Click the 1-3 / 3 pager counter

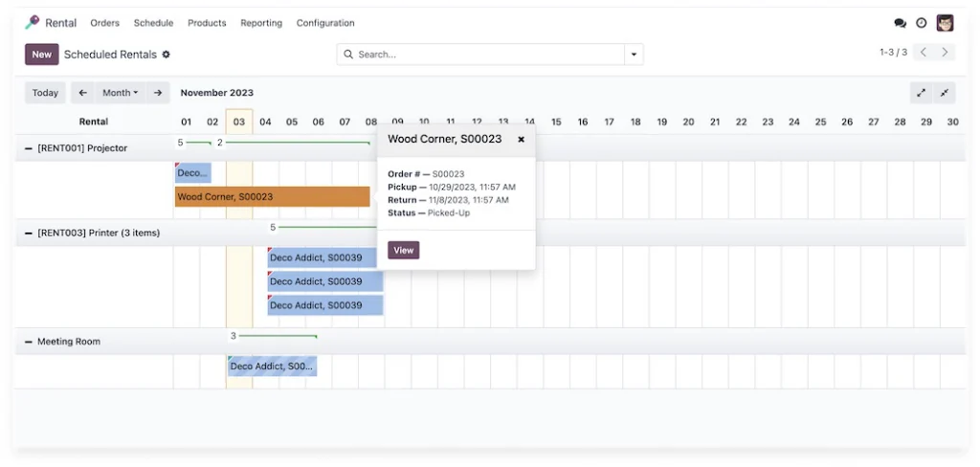coord(893,52)
